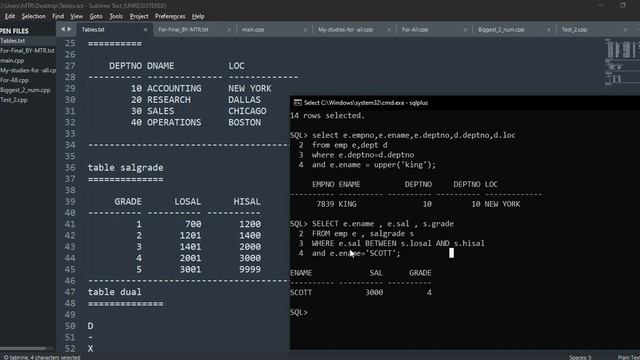640x360 pixels.
Task: Click the final SQL> prompt in cmd
Action: [298, 312]
